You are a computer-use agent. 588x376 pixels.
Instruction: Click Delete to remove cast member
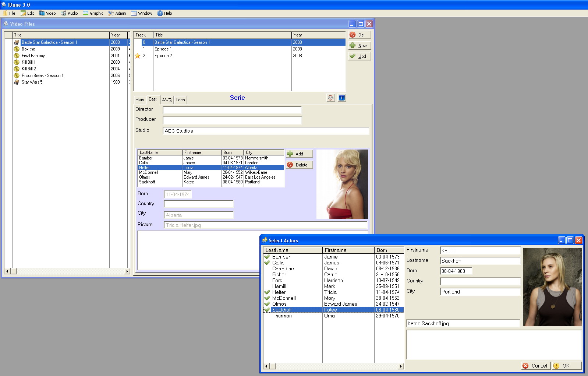(300, 165)
